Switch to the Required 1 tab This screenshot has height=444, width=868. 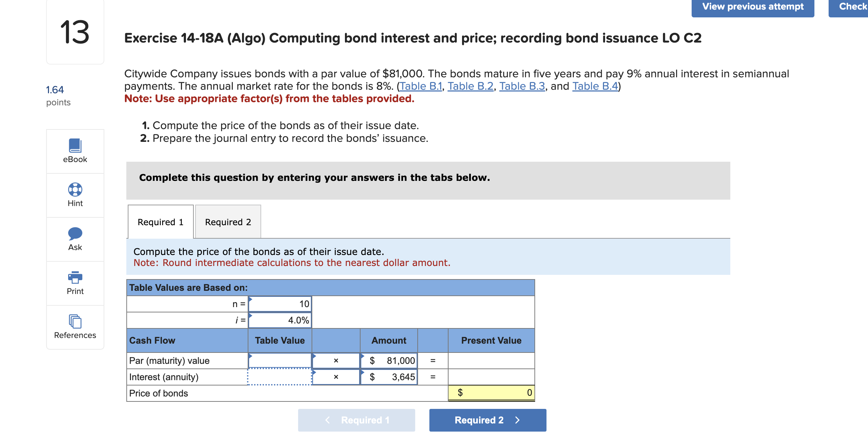tap(160, 221)
